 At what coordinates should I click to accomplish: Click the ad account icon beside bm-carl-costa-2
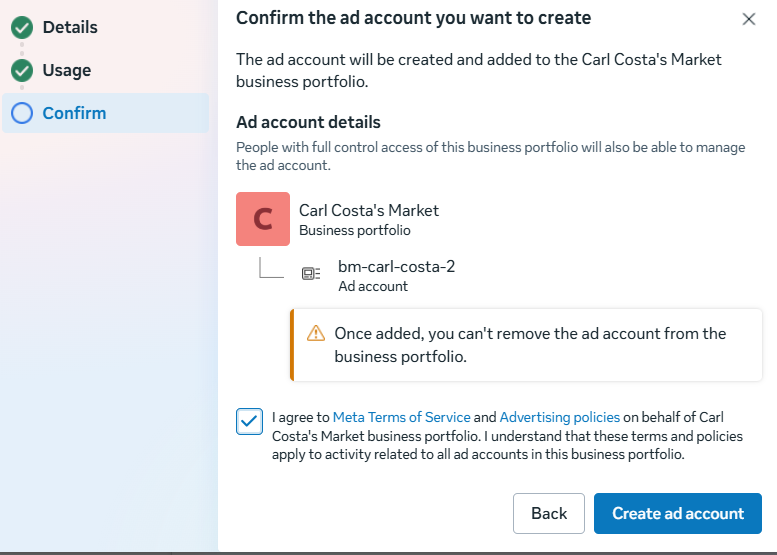tap(311, 273)
